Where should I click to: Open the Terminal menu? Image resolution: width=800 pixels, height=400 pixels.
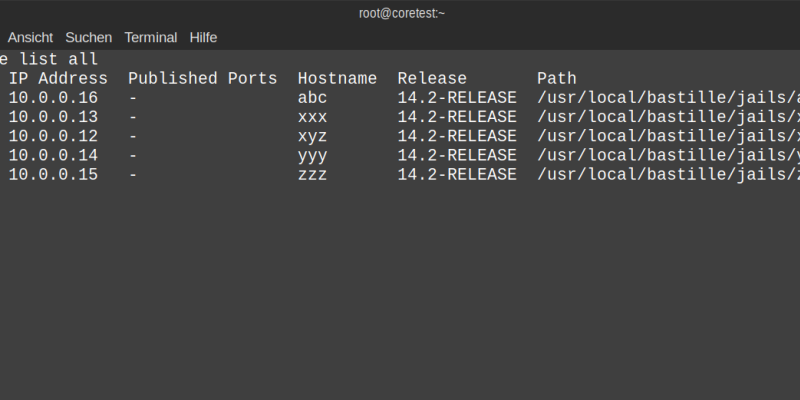[151, 37]
